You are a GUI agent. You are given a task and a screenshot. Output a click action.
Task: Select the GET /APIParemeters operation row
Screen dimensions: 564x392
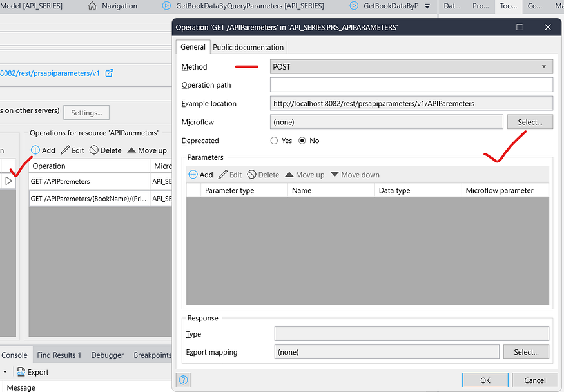[89, 182]
